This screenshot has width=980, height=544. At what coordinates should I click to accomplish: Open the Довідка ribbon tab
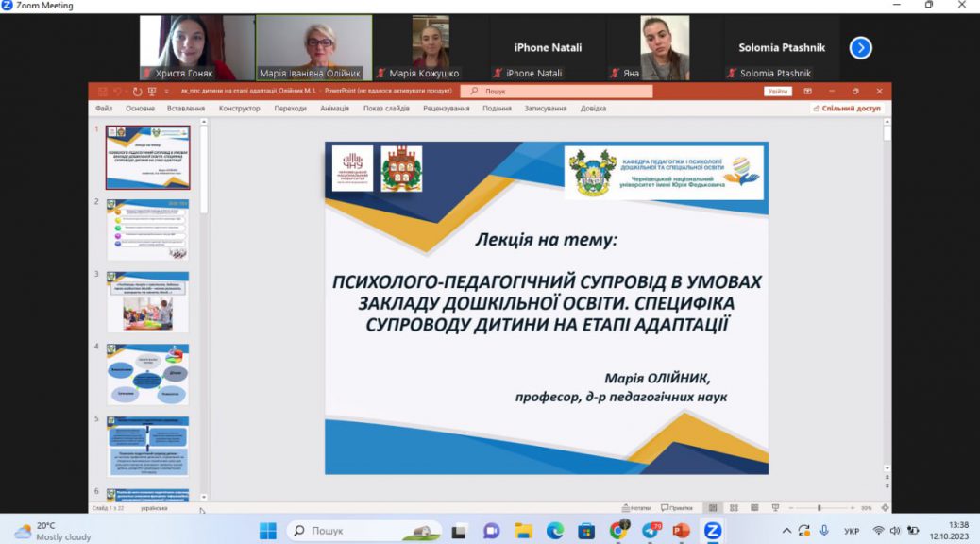(593, 109)
